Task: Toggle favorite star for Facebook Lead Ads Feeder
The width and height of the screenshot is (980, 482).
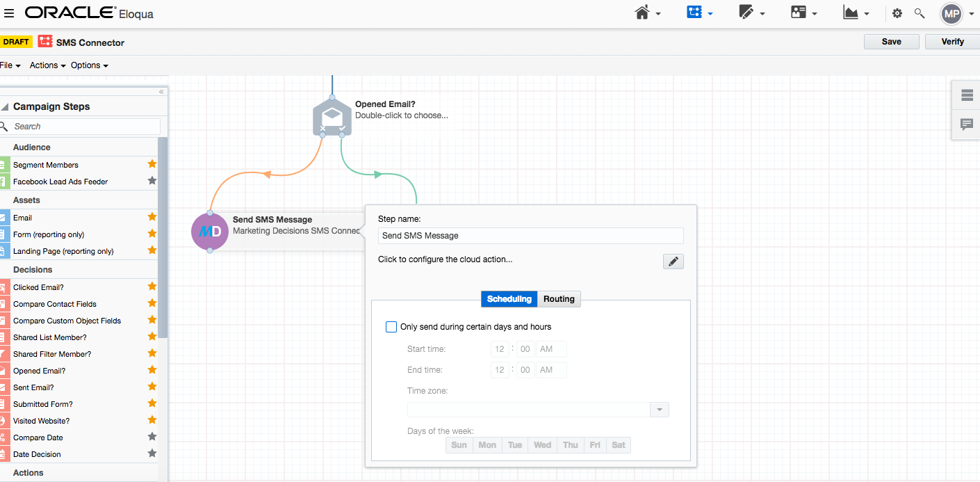Action: click(152, 181)
